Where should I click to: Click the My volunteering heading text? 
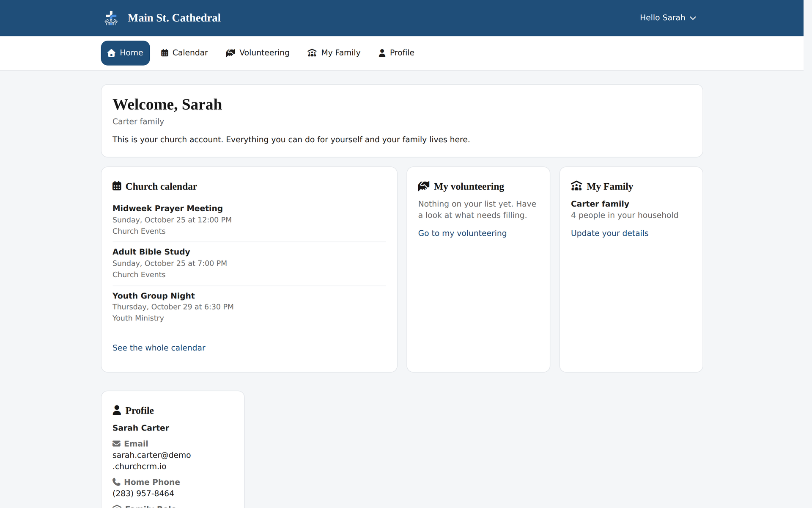[x=469, y=186]
